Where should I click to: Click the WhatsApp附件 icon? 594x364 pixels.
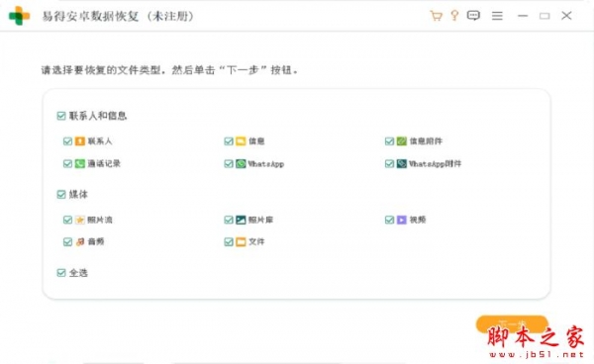click(x=402, y=163)
